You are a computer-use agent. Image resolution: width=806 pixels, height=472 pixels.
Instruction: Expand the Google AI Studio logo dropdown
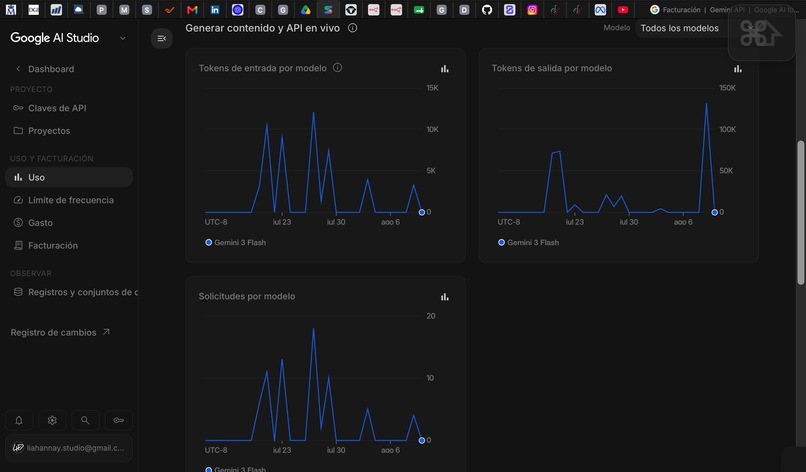pyautogui.click(x=122, y=38)
